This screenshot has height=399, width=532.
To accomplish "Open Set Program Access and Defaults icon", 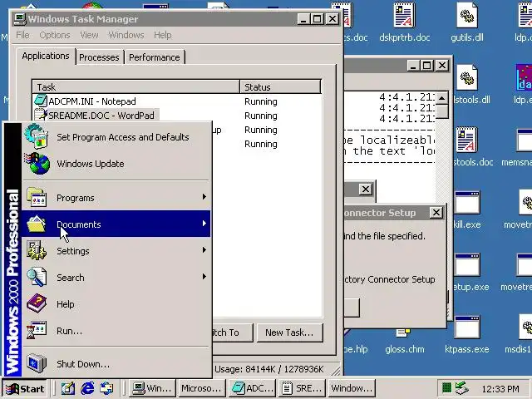I will tap(37, 136).
